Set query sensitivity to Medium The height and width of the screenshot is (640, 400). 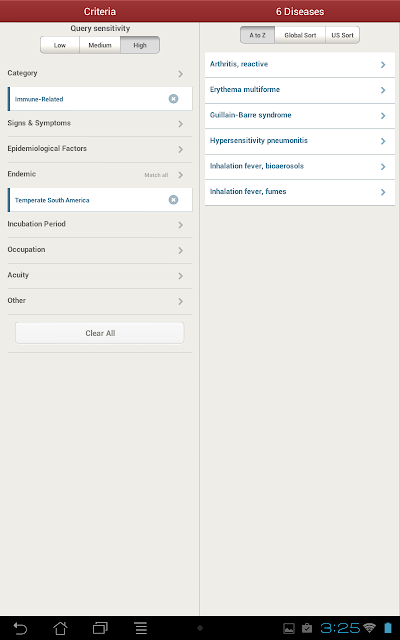[x=100, y=45]
